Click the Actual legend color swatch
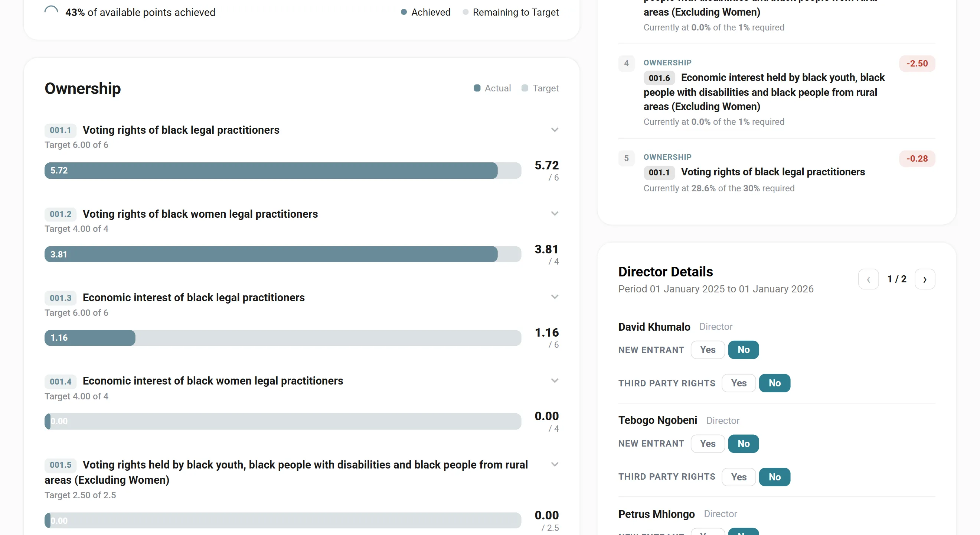Viewport: 980px width, 535px height. 477,88
